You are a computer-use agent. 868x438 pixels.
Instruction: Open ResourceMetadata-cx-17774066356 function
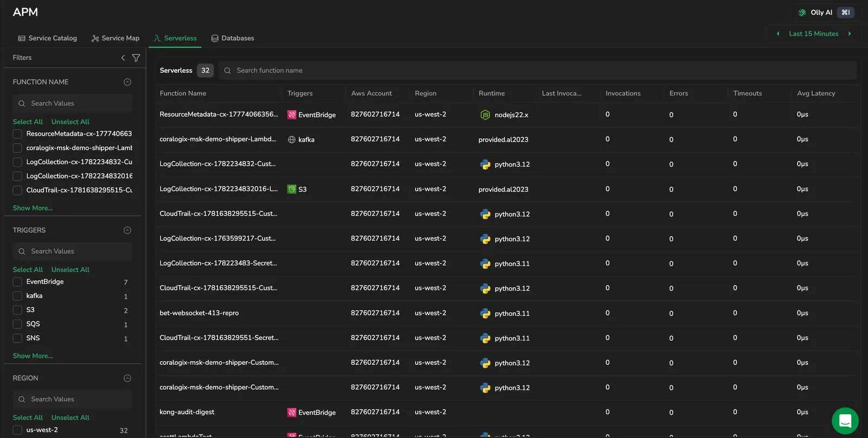coord(219,114)
